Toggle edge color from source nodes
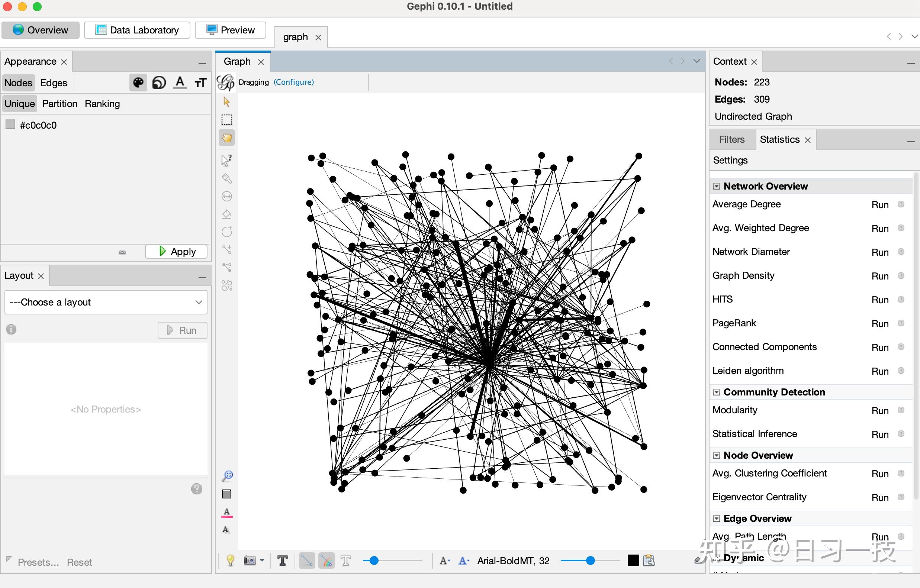This screenshot has width=920, height=588. coord(326,560)
